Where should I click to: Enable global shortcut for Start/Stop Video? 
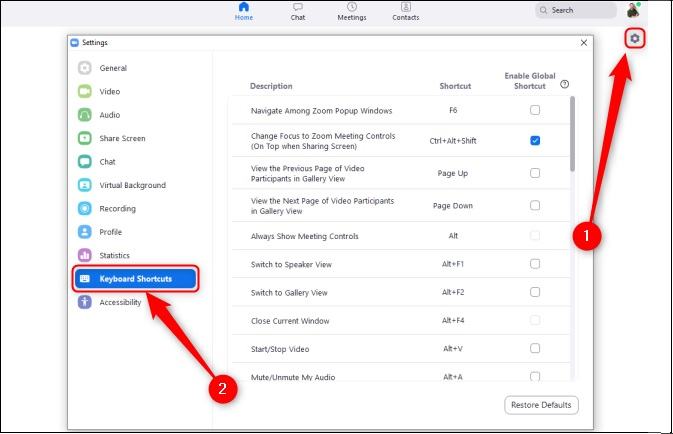535,348
